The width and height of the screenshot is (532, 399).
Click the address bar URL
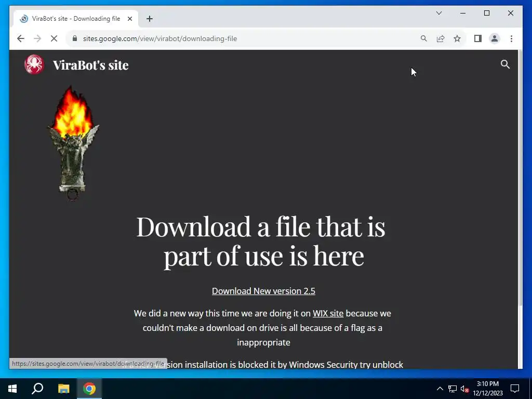(x=160, y=38)
